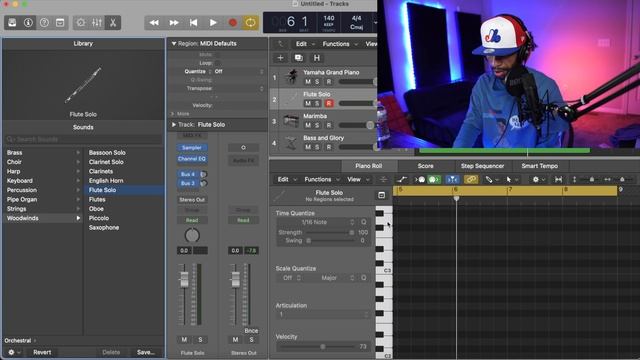Open the Tracks area Functions menu
Screen dimensions: 640x360
coord(340,44)
